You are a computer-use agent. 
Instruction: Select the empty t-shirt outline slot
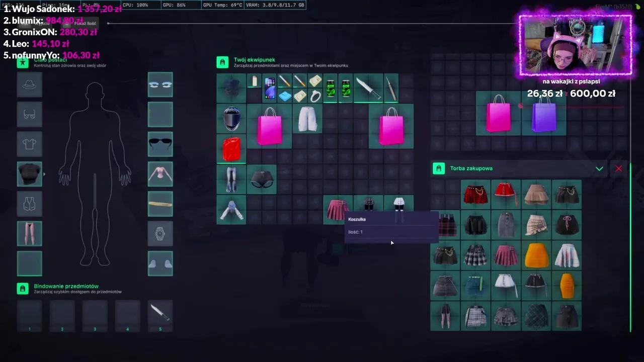click(x=29, y=144)
